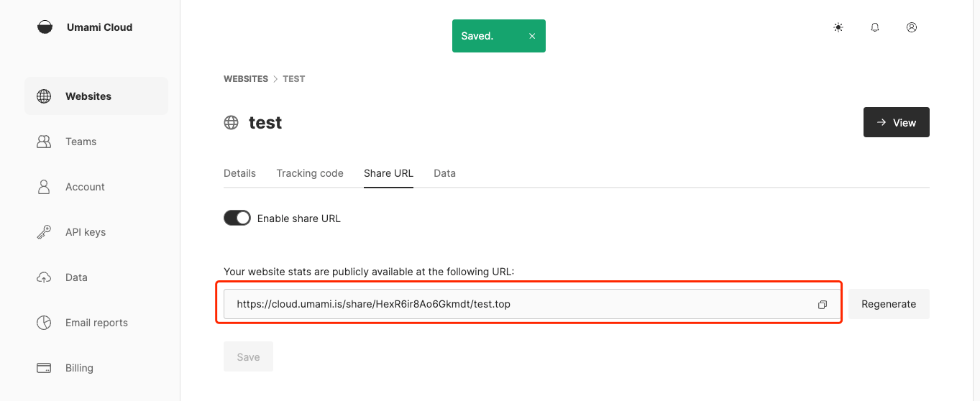Image resolution: width=980 pixels, height=401 pixels.
Task: Dismiss the Saved notification with X
Action: (532, 36)
